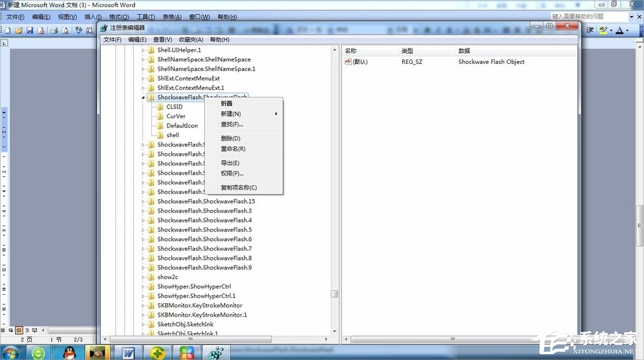
Task: Select the CLSID subkey folder
Action: point(174,107)
